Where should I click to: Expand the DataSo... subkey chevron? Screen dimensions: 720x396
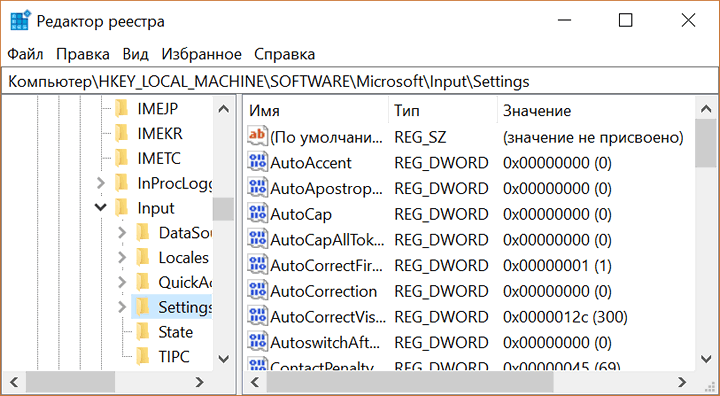[122, 232]
